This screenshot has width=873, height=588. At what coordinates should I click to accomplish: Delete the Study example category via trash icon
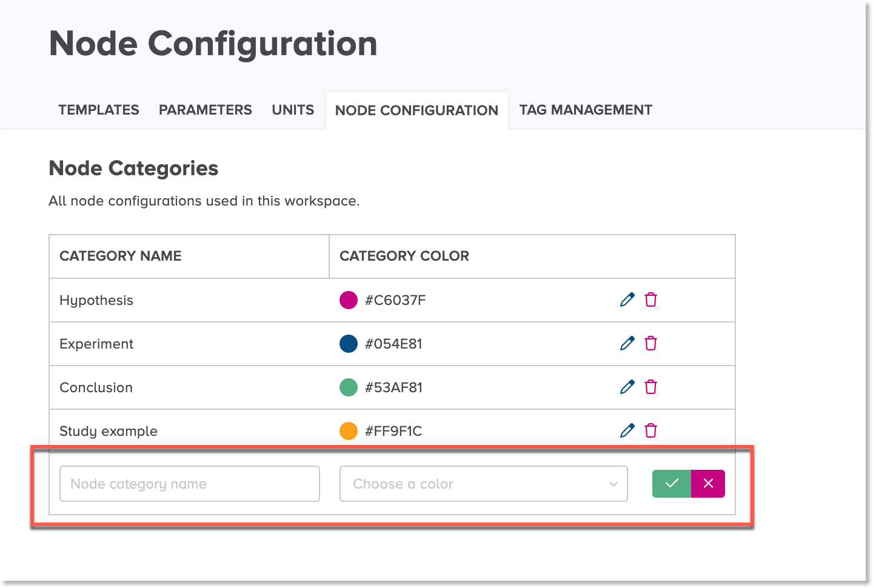click(651, 430)
